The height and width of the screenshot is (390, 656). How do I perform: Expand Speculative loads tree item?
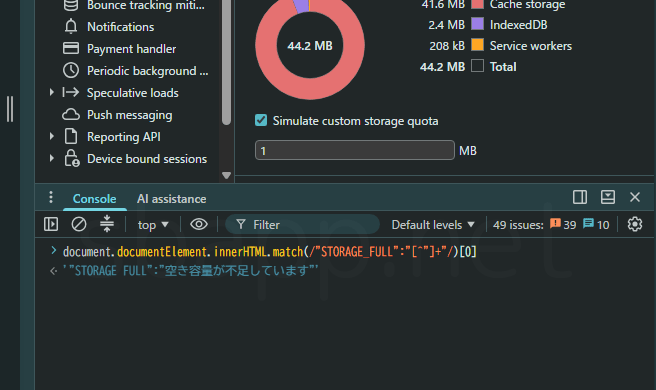51,92
